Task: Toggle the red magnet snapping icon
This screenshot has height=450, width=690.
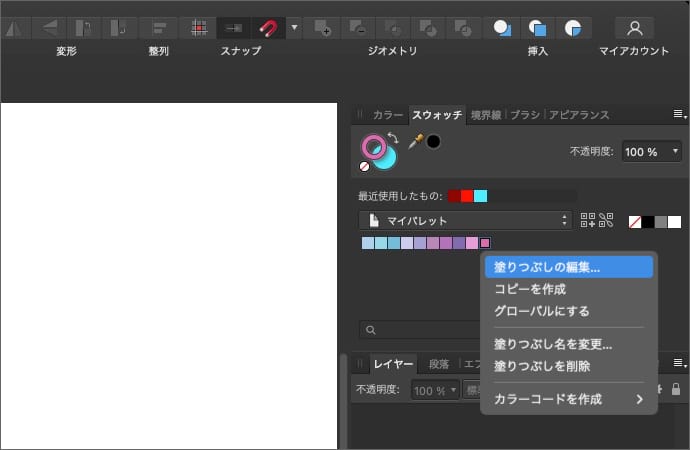Action: tap(269, 27)
